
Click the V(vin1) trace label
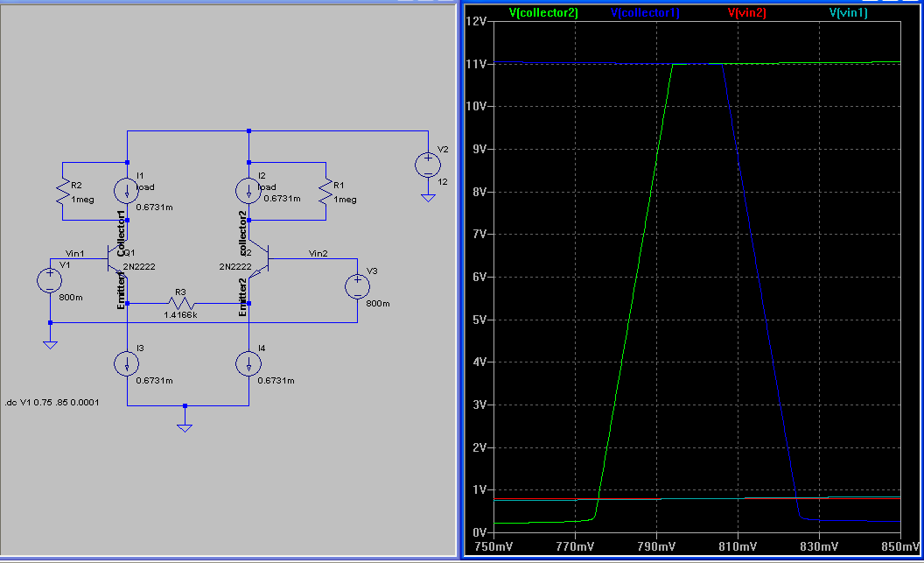click(x=848, y=12)
